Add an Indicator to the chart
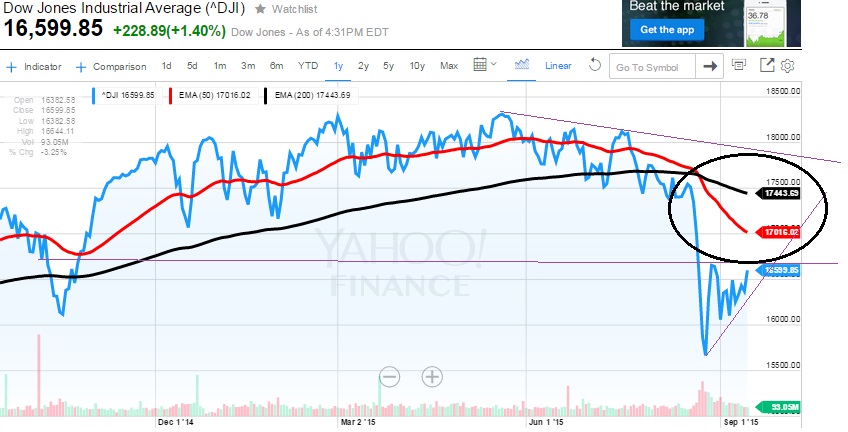This screenshot has width=848, height=432. [34, 66]
